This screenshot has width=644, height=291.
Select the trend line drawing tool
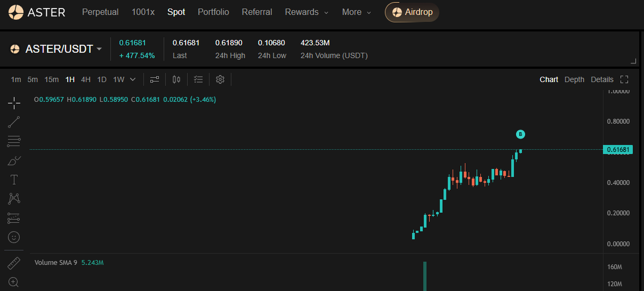click(14, 122)
